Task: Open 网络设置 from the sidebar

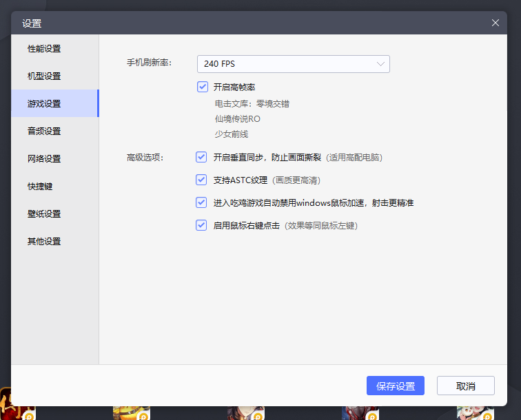Action: (44, 159)
